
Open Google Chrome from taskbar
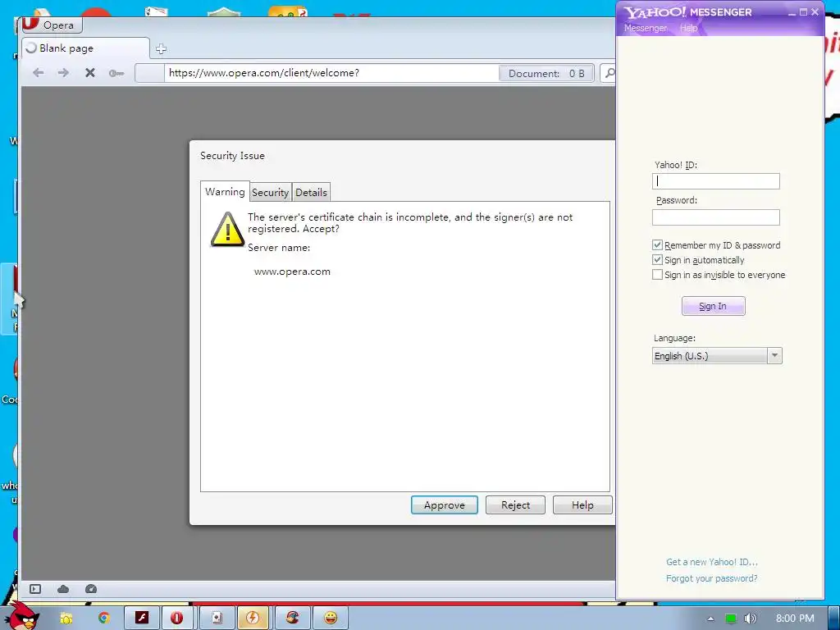coord(104,619)
